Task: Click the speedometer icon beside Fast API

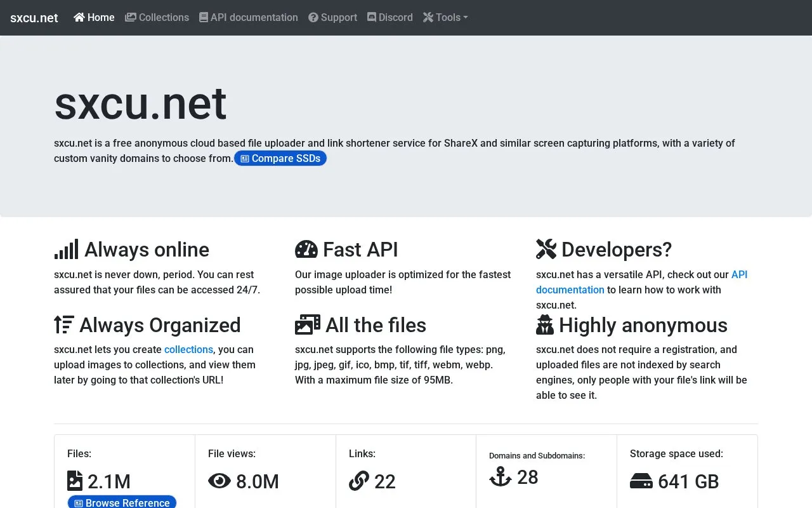Action: point(306,250)
